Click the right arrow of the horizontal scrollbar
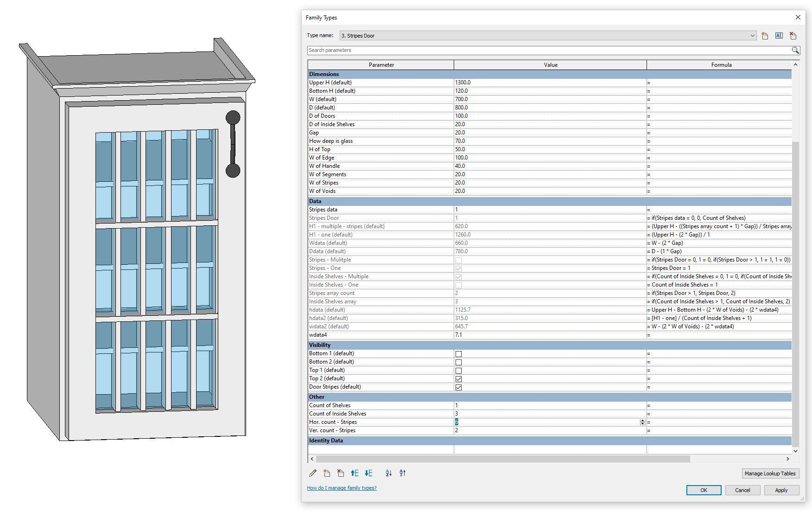The width and height of the screenshot is (812, 518). coord(788,459)
